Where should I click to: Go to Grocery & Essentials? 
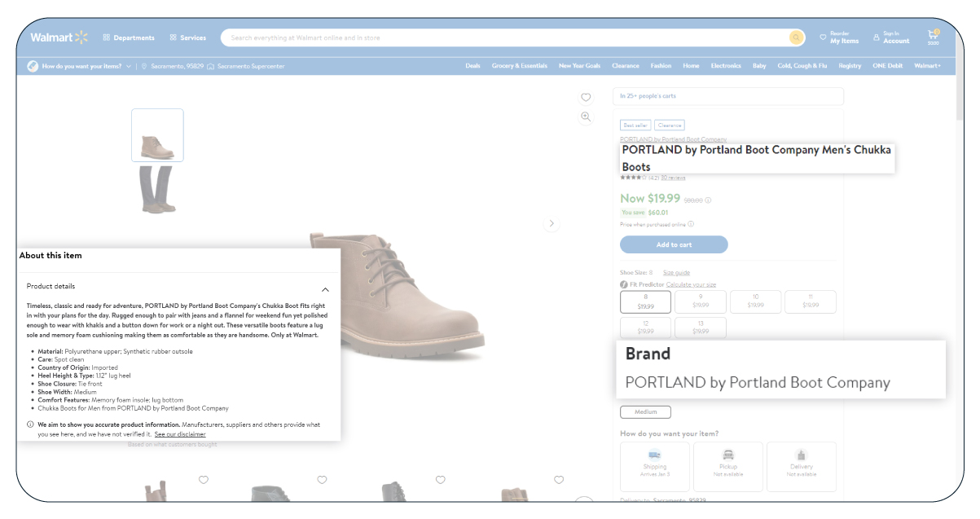[x=520, y=66]
